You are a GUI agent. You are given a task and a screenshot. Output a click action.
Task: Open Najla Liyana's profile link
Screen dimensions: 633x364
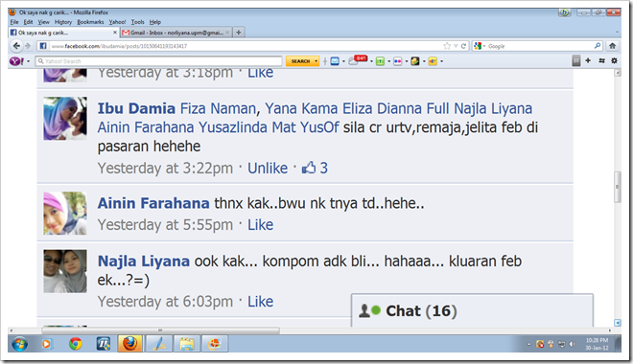(x=144, y=262)
